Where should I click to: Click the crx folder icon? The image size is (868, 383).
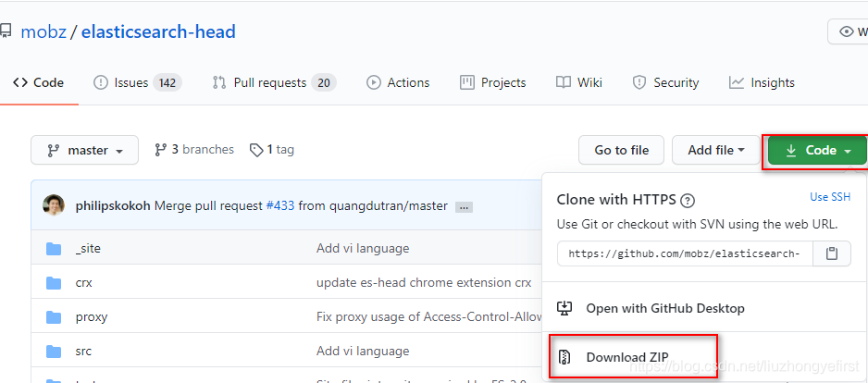click(x=54, y=283)
